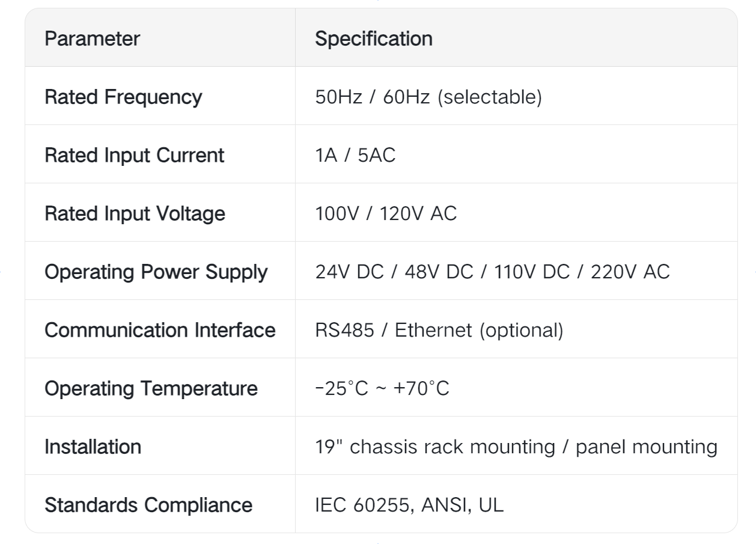Click the 100V / 120V AC value
This screenshot has width=756, height=544.
[x=386, y=214]
